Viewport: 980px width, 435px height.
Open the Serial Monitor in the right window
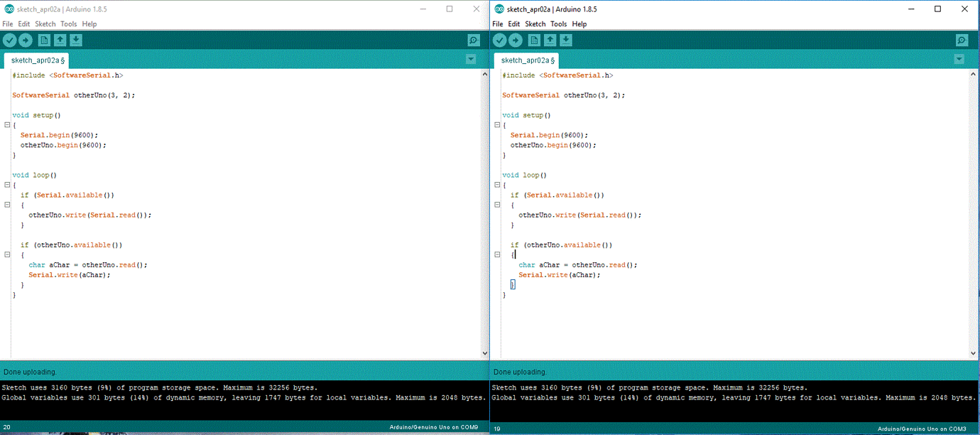click(x=962, y=40)
